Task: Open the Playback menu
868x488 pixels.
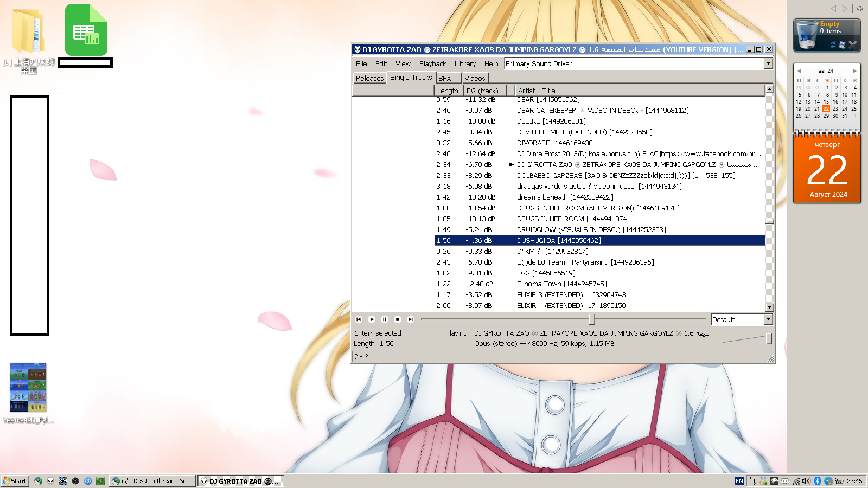Action: coord(432,63)
